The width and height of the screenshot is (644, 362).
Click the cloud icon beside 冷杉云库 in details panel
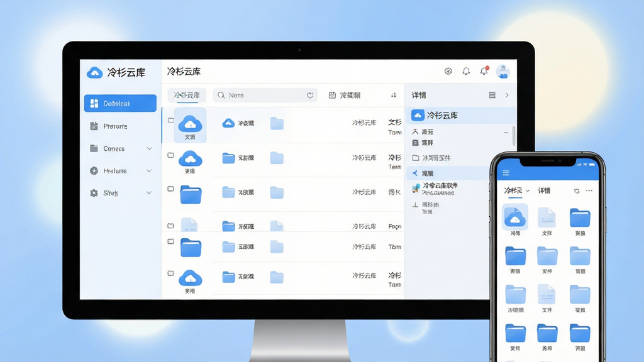tap(418, 116)
